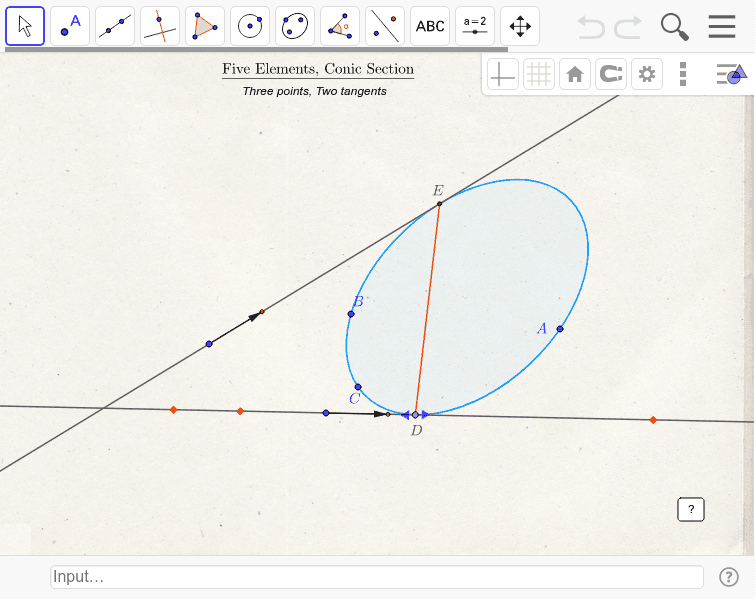Image resolution: width=756 pixels, height=600 pixels.
Task: Select the Move Graphics View tool
Action: click(x=520, y=26)
